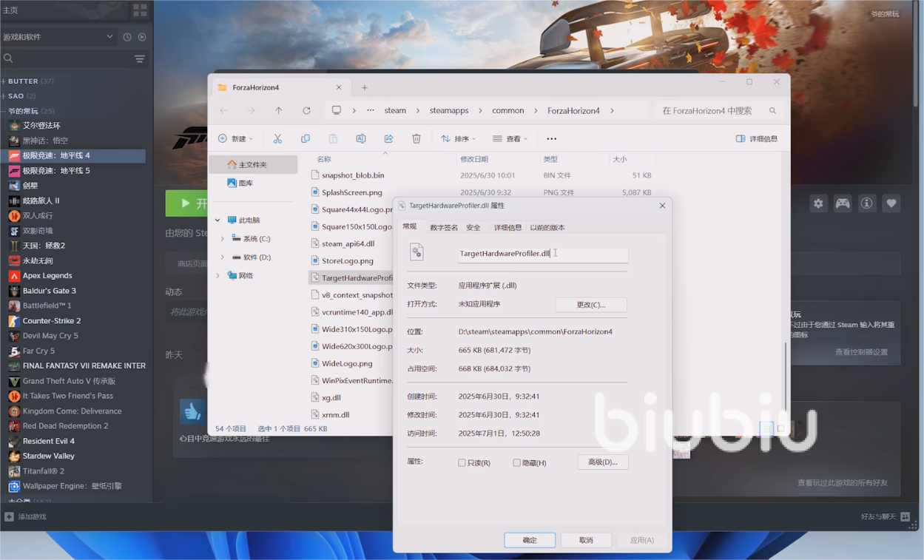Click the 更改(C)... button

[x=590, y=305]
